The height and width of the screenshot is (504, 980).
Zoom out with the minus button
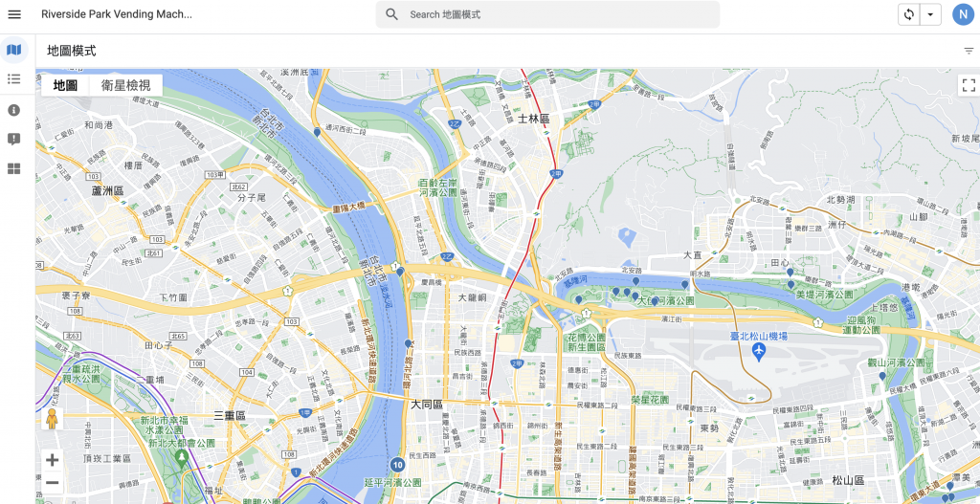coord(53,483)
